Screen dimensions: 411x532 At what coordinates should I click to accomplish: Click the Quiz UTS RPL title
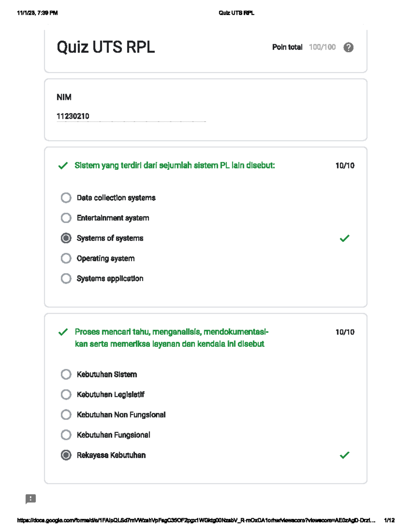point(105,47)
